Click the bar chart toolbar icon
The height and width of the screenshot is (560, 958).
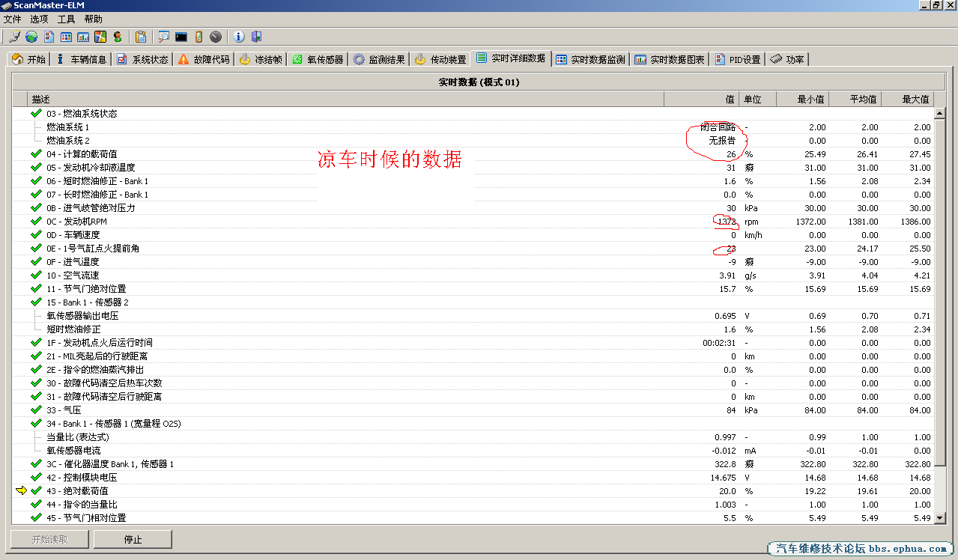83,37
